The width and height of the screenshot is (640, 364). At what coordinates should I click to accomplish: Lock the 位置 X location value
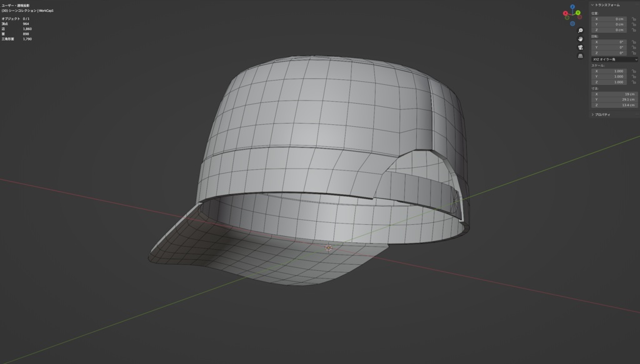634,19
